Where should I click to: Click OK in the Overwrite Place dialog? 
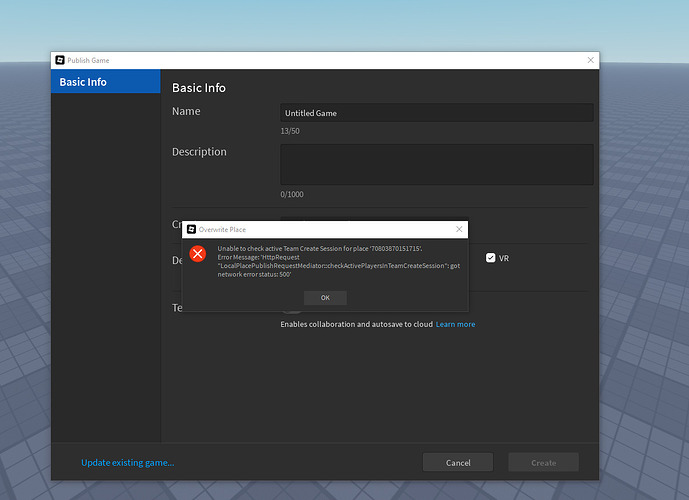pyautogui.click(x=325, y=298)
